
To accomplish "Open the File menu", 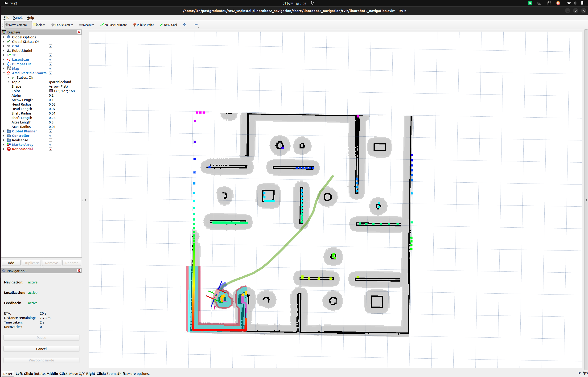I will tap(6, 18).
